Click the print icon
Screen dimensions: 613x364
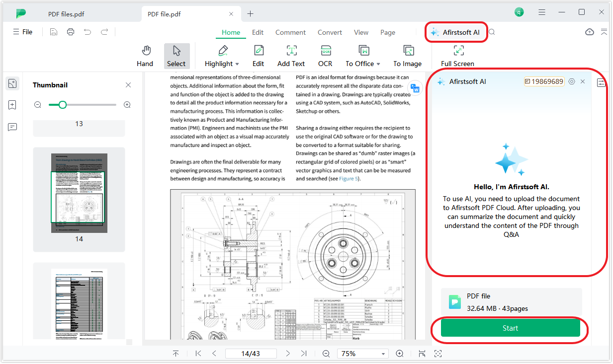tap(71, 32)
